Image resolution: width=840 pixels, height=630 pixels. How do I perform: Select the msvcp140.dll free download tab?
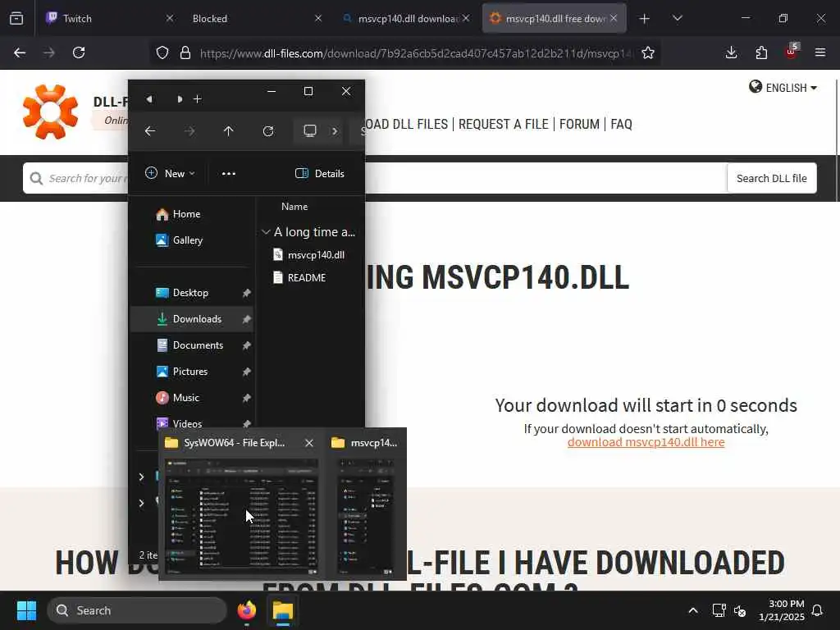pyautogui.click(x=554, y=18)
